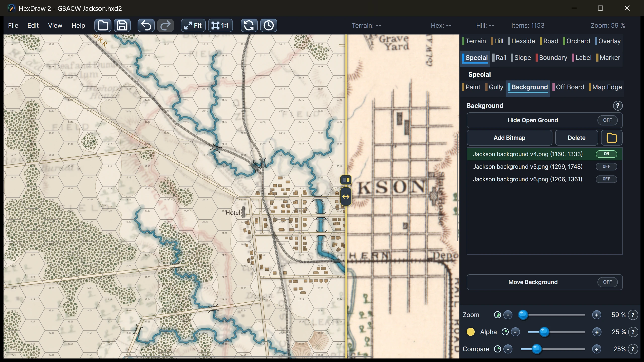Switch to the Overlay tab
Viewport: 644px width, 362px height.
[x=608, y=41]
